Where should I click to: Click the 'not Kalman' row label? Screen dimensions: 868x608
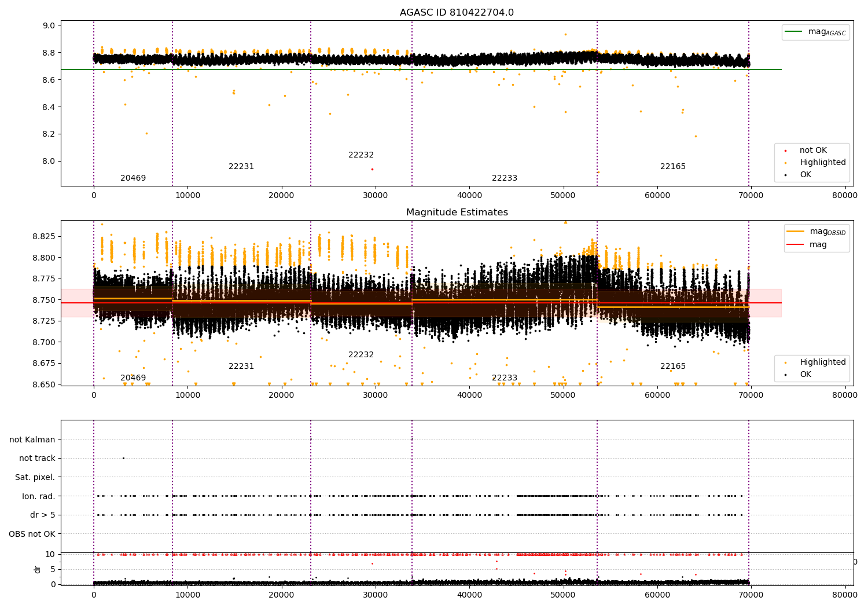click(x=32, y=439)
